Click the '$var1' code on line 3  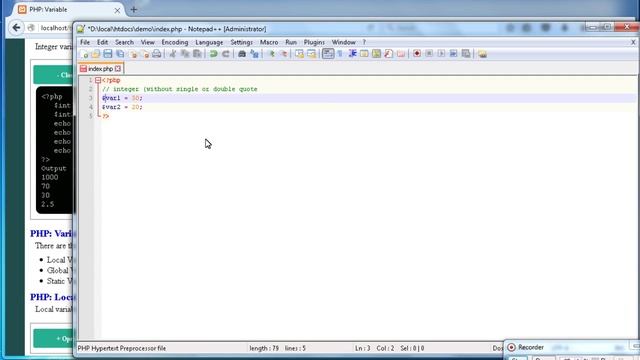coord(111,98)
